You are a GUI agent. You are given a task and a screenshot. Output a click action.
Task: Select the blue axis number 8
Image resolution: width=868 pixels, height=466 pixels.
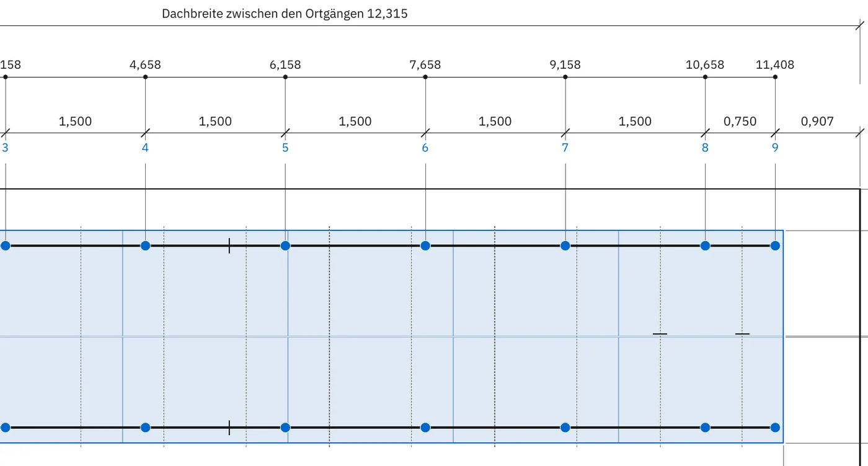[705, 147]
